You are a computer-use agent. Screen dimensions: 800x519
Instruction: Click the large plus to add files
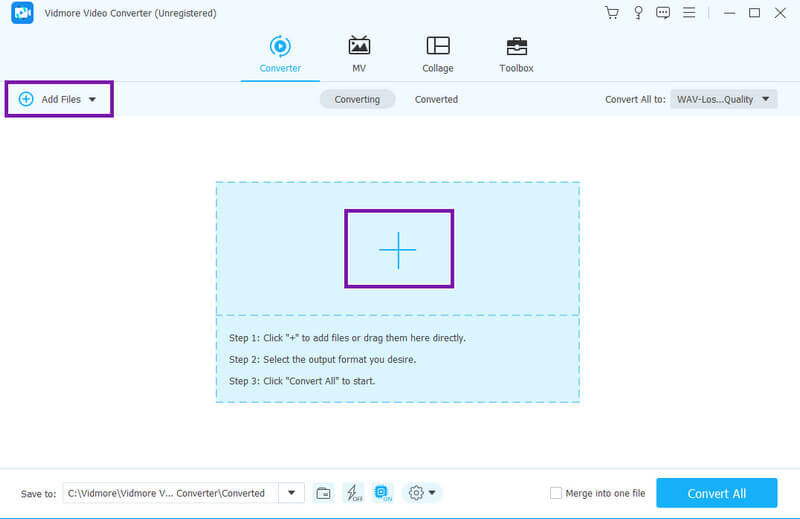(398, 249)
